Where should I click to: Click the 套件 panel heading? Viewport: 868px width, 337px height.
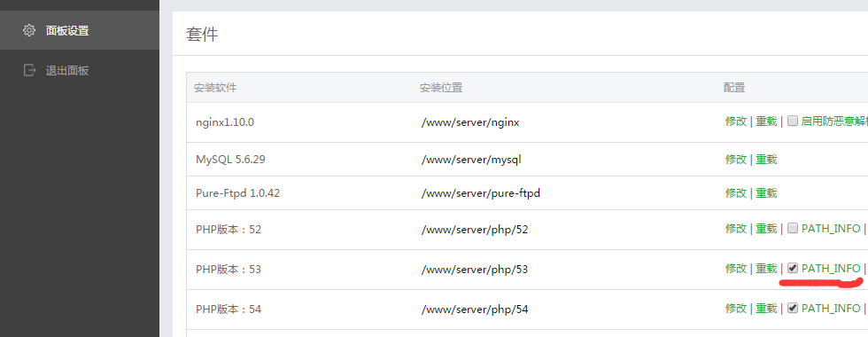[x=202, y=34]
